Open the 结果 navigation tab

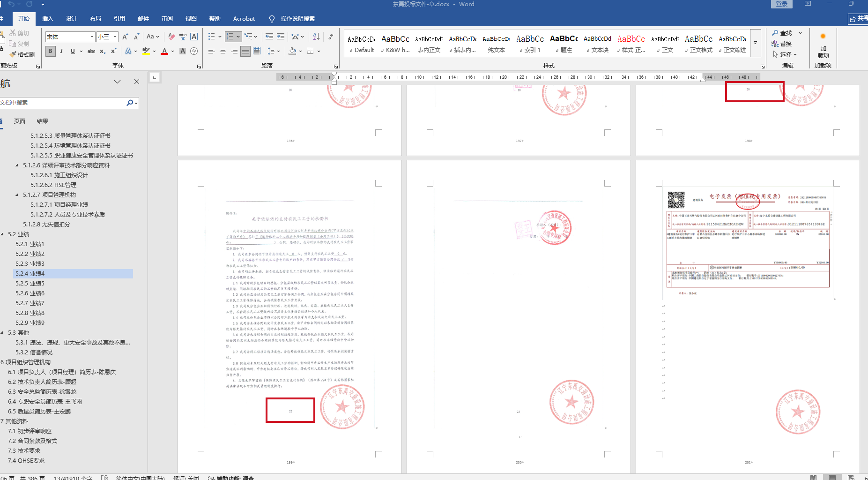click(43, 121)
